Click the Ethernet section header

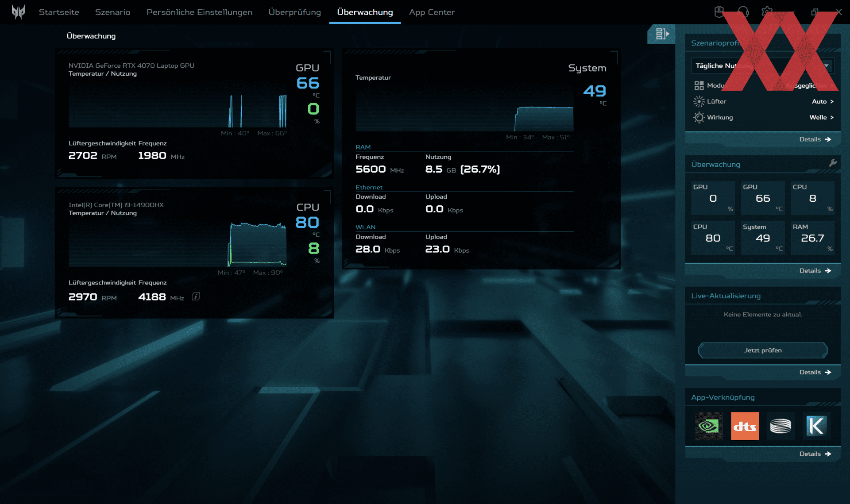click(x=369, y=187)
